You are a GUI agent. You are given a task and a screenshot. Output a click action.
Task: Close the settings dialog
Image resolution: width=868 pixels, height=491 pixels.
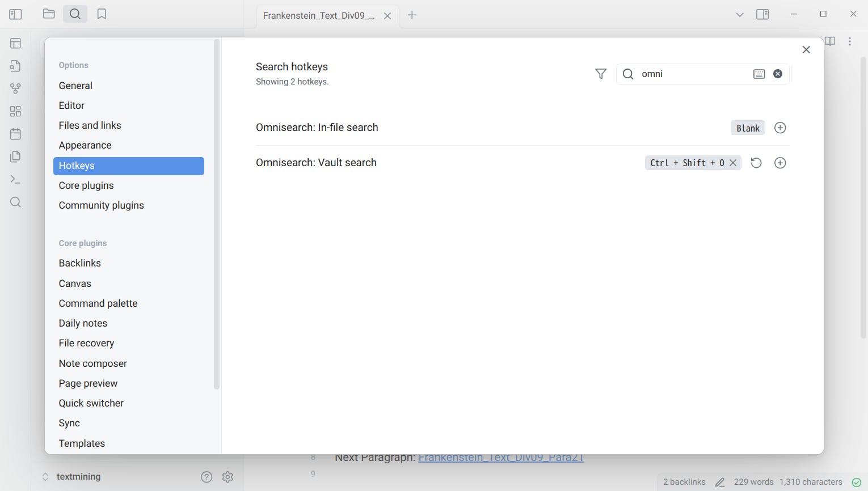[x=806, y=50]
